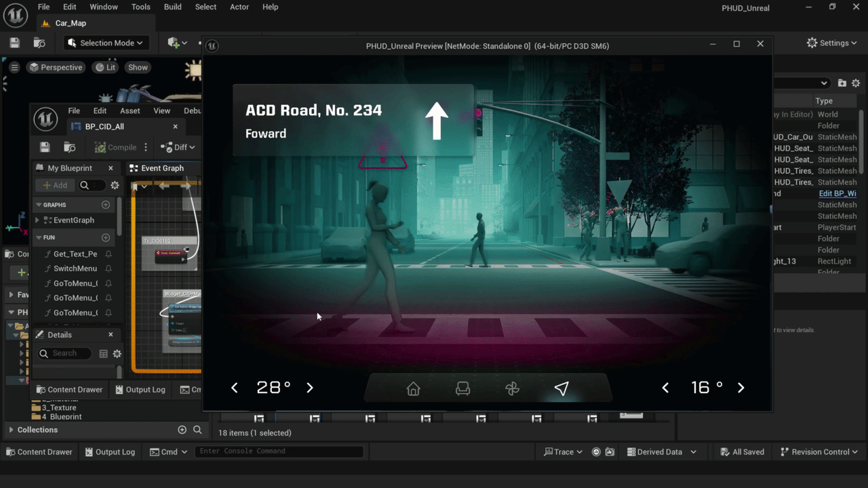
Task: Click the Save icon in the blueprint editor
Action: coord(44,147)
